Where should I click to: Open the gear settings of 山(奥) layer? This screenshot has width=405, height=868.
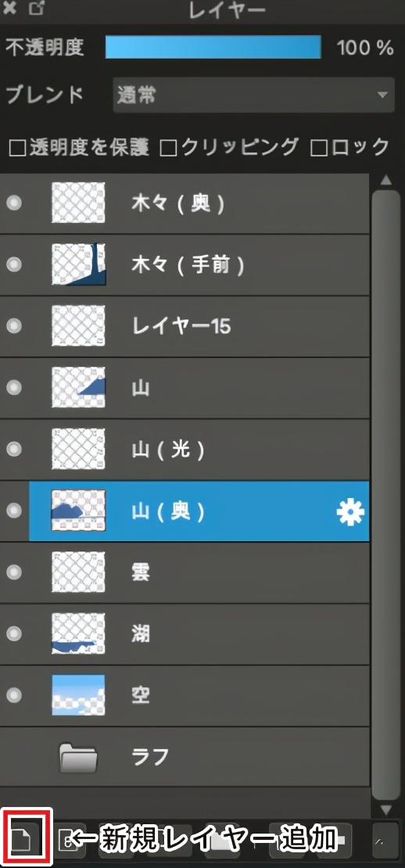pyautogui.click(x=350, y=513)
